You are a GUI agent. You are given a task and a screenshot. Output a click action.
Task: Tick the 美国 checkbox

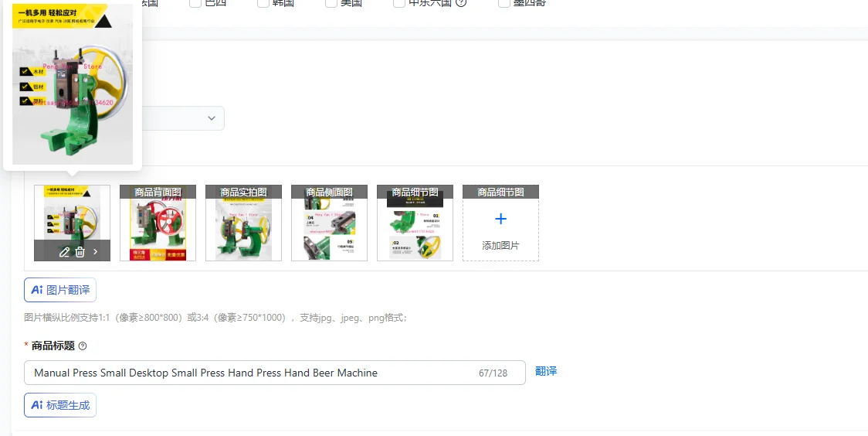[331, 3]
